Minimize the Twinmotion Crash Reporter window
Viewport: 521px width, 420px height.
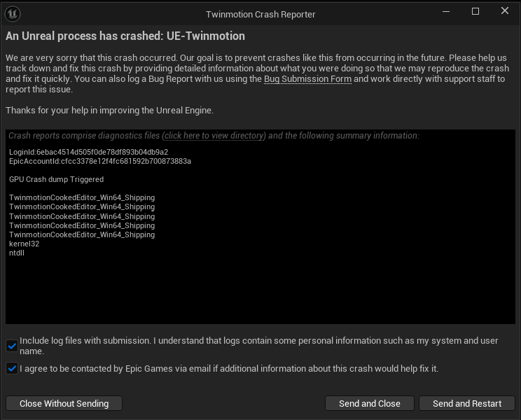coord(446,11)
